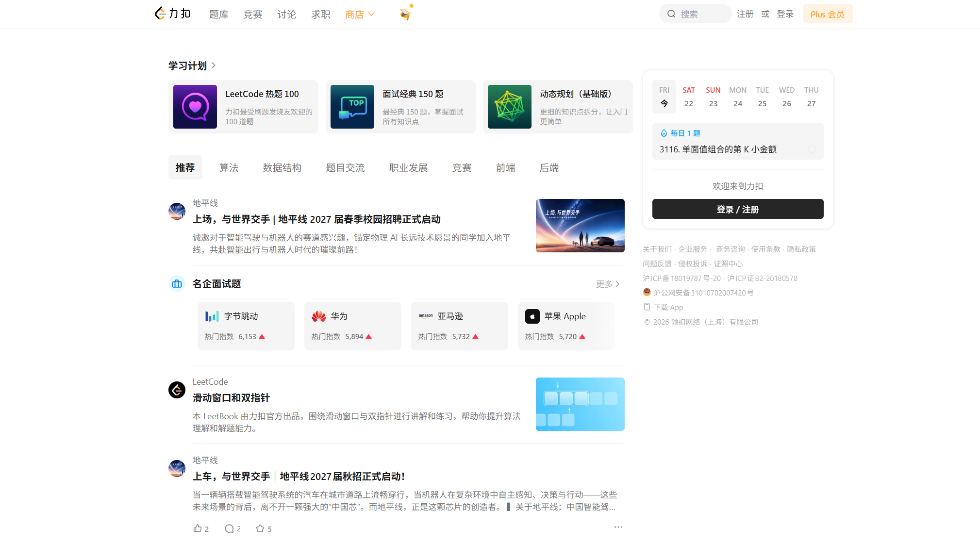Click the 企业服务 footer link
The image size is (980, 543).
point(693,249)
